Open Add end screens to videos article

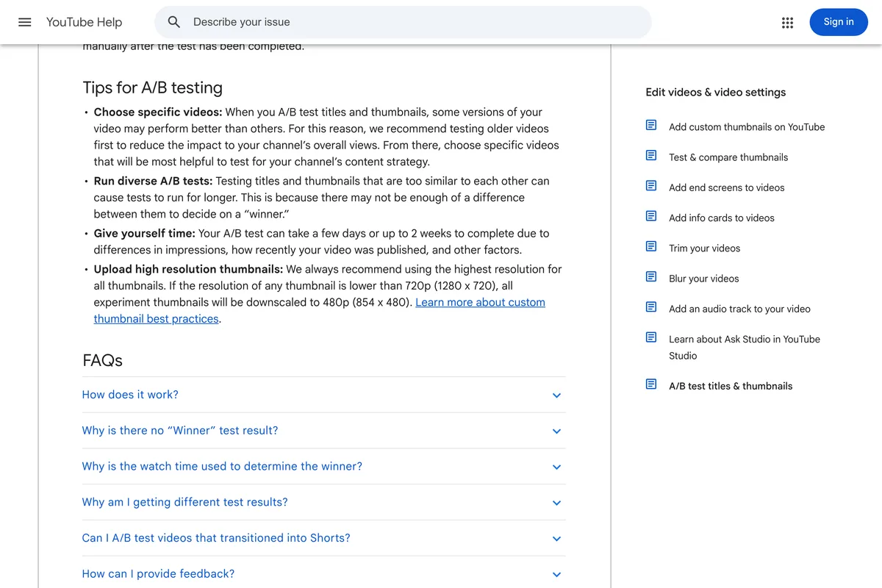point(726,187)
